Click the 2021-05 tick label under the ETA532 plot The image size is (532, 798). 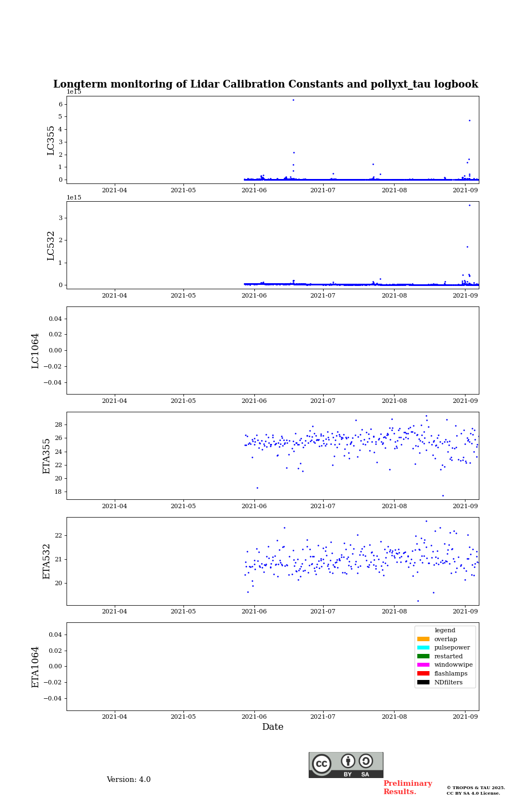click(x=183, y=611)
